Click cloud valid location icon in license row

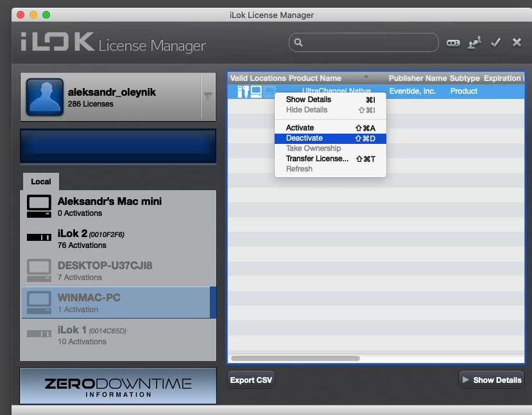270,91
